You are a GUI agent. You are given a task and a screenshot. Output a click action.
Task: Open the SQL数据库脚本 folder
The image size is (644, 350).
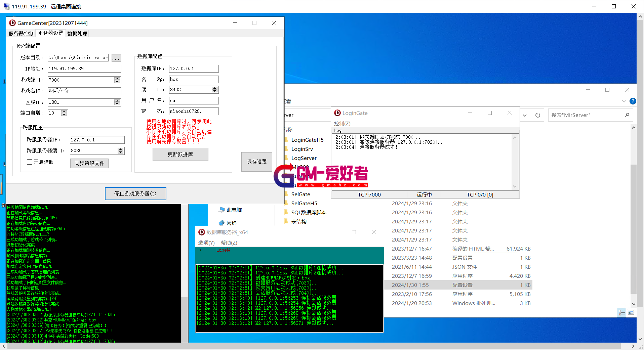click(x=309, y=212)
